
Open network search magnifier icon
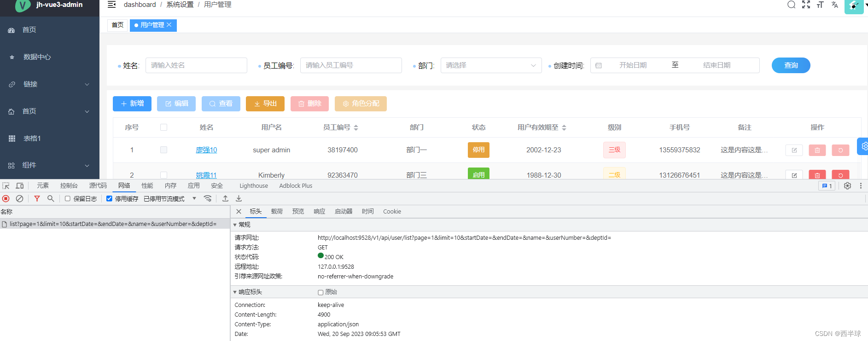click(x=51, y=199)
